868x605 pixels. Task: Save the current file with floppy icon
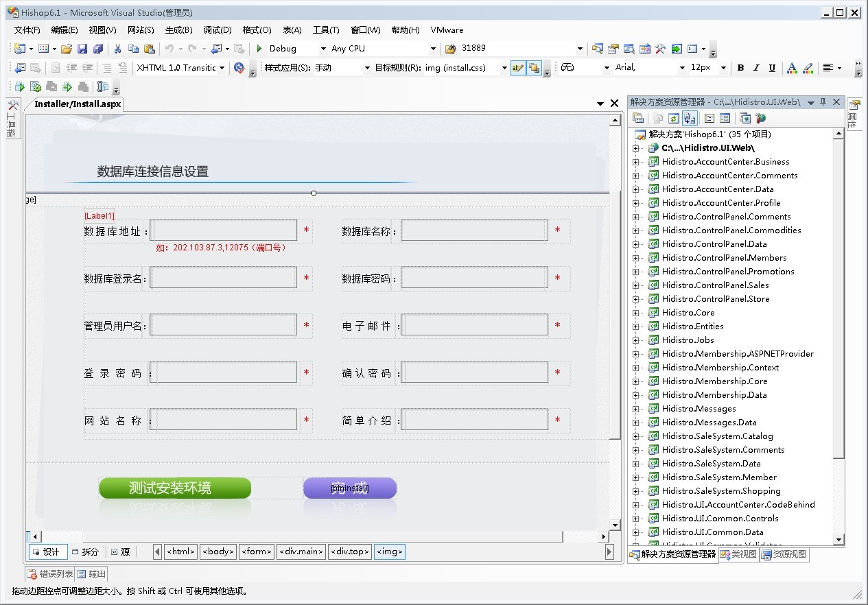(82, 49)
